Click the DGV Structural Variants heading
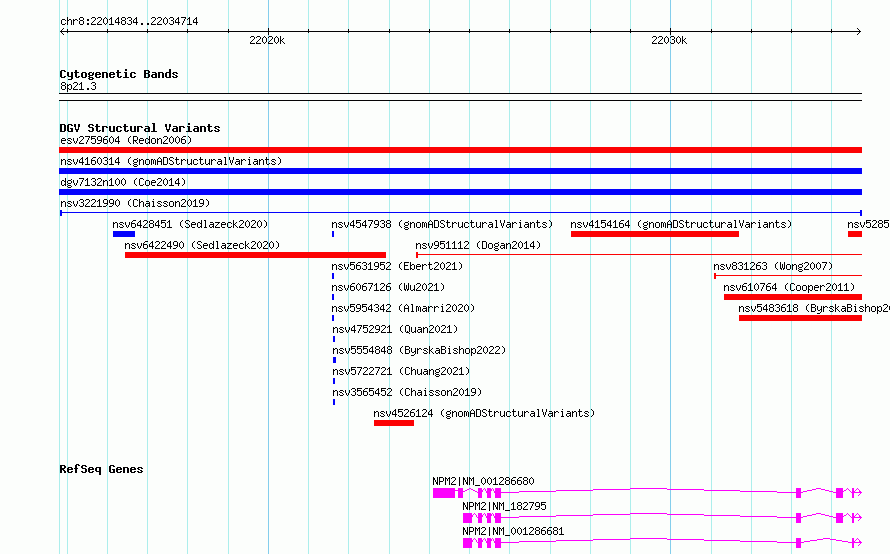 pyautogui.click(x=140, y=128)
